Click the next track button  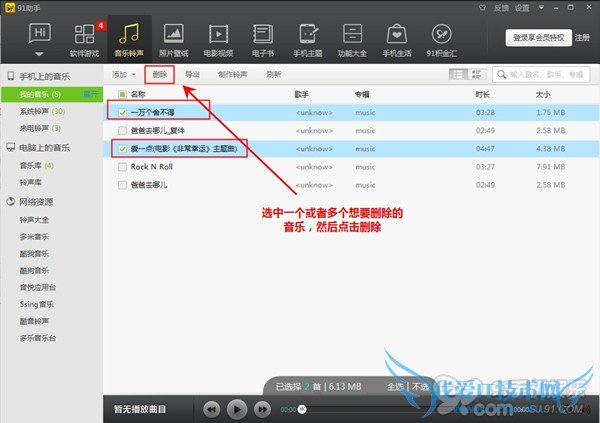tap(262, 409)
